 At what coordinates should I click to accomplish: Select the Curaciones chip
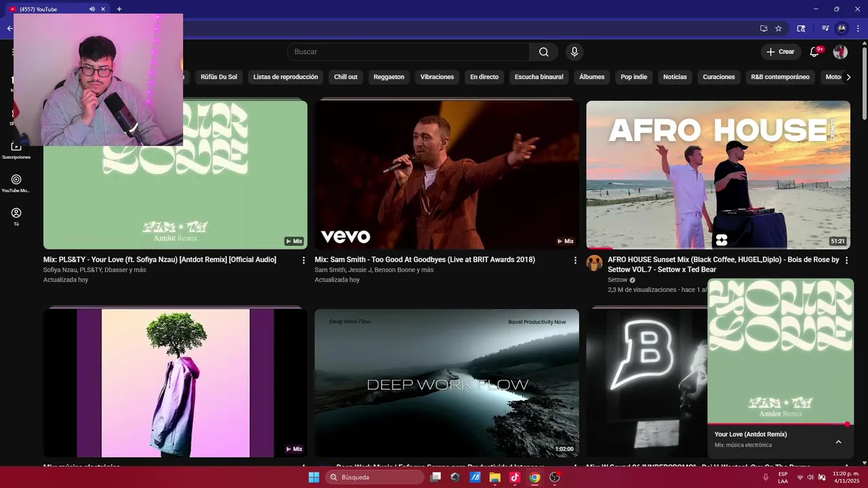tap(719, 77)
